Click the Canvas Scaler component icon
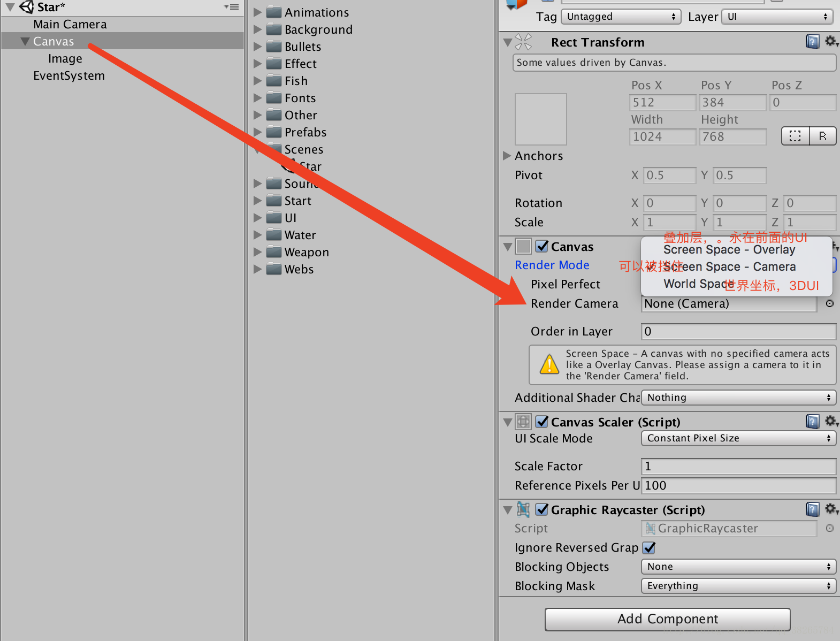This screenshot has height=641, width=840. pyautogui.click(x=523, y=422)
